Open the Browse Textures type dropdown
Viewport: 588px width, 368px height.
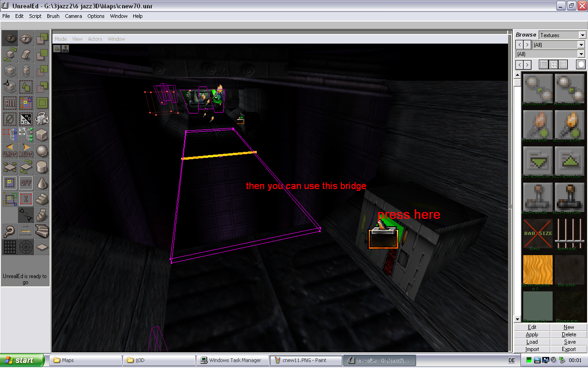coord(582,35)
